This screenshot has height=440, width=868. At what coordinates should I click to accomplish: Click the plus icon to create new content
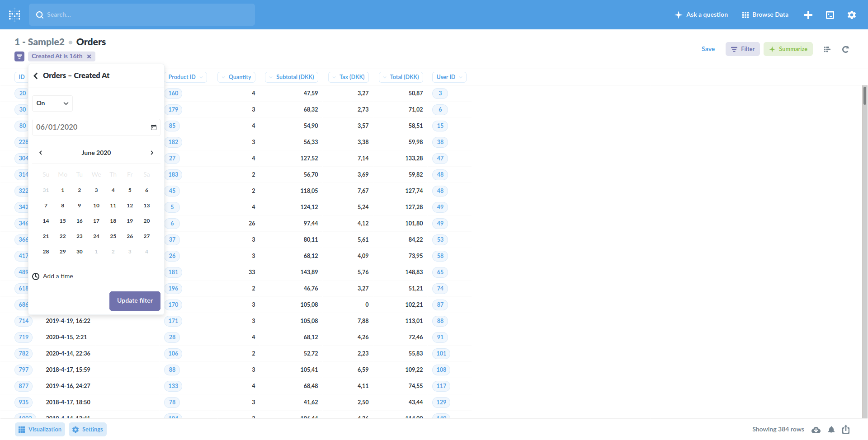808,14
